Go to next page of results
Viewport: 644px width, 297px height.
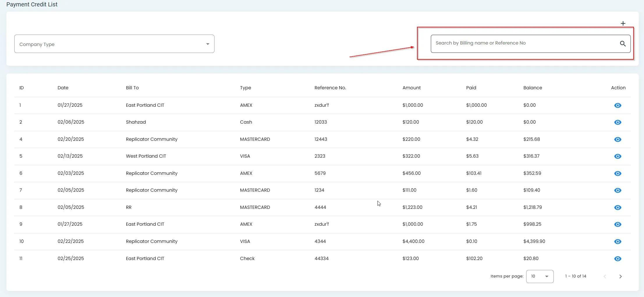coord(620,276)
